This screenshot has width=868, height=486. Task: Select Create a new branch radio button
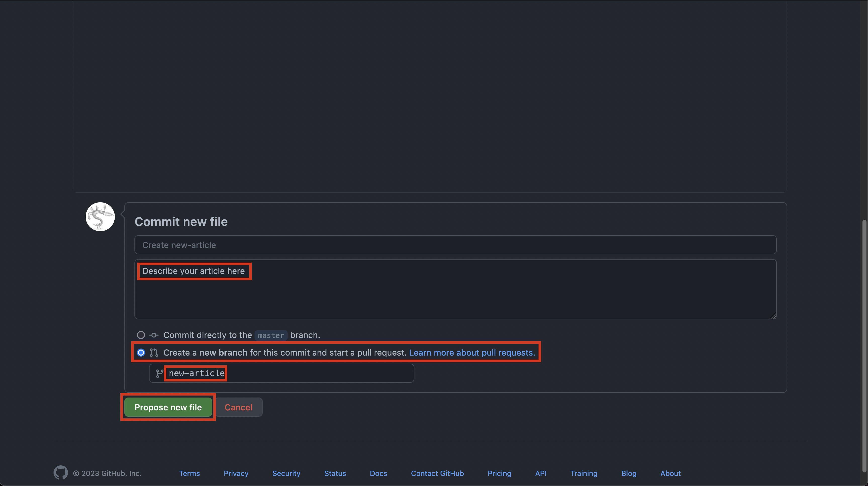[141, 353]
